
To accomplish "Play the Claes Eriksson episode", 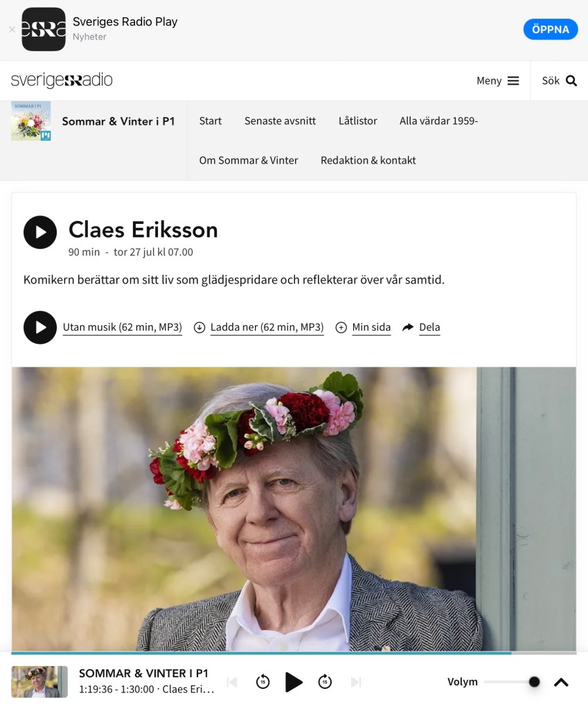I will click(40, 232).
